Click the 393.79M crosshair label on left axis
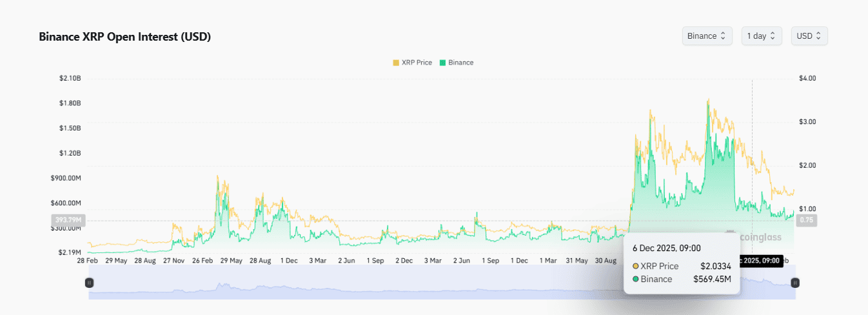The image size is (868, 315). point(66,220)
